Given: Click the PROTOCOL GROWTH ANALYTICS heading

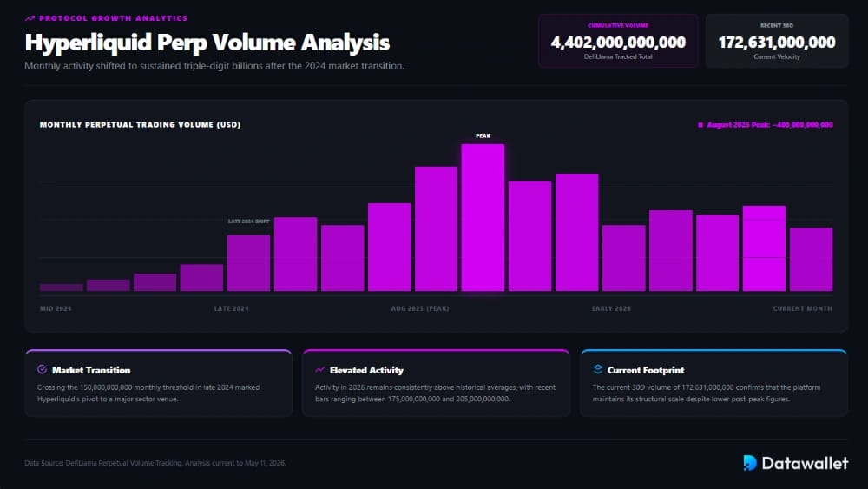Looking at the screenshot, I should pyautogui.click(x=113, y=18).
